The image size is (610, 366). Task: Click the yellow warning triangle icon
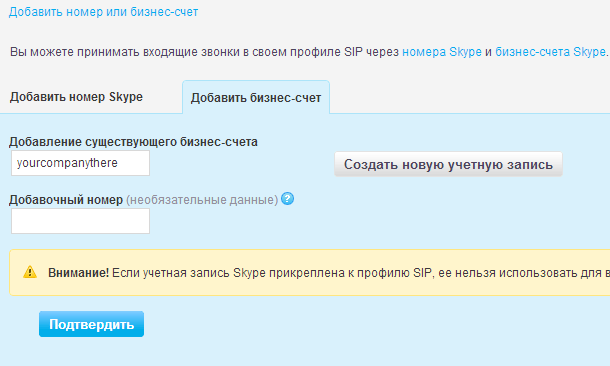click(x=30, y=272)
